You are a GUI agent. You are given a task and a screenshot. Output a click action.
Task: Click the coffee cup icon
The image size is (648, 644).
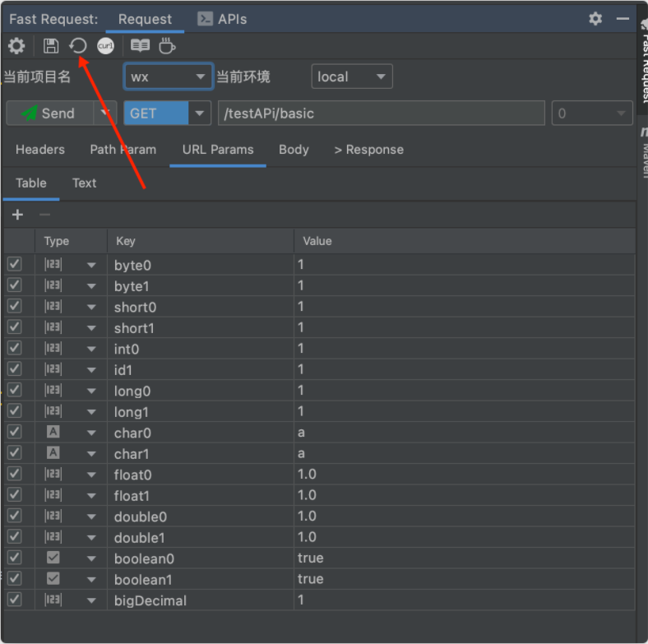tap(167, 46)
